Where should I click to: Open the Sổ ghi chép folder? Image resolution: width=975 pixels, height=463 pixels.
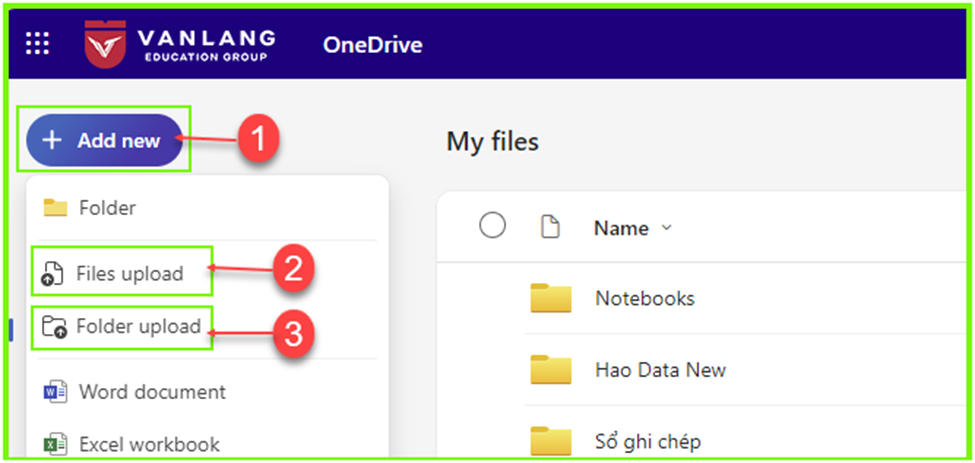(648, 442)
